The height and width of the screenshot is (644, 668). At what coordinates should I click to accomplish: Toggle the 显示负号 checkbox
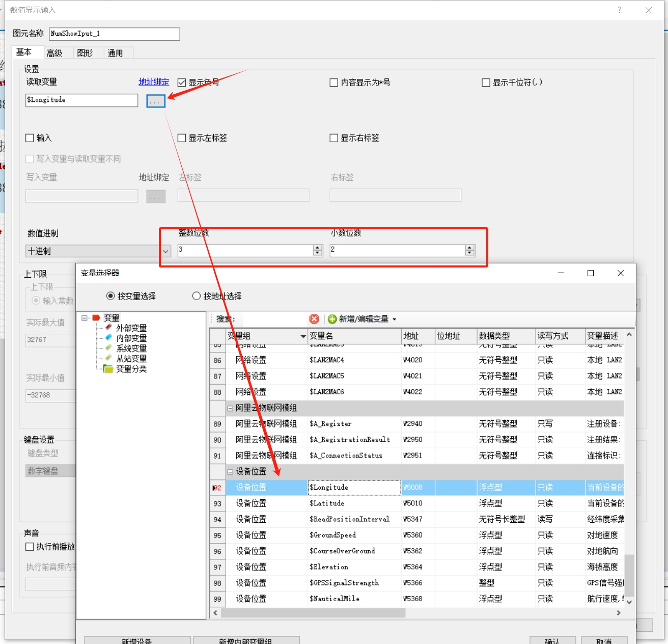[x=181, y=83]
